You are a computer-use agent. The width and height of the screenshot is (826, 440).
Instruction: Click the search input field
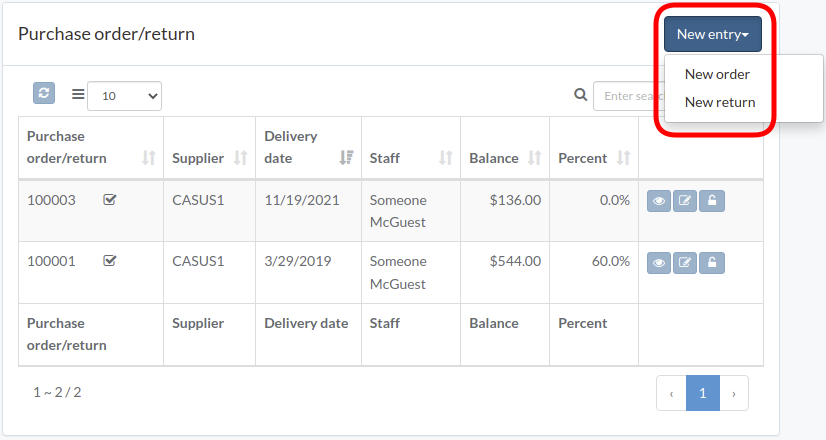point(628,96)
